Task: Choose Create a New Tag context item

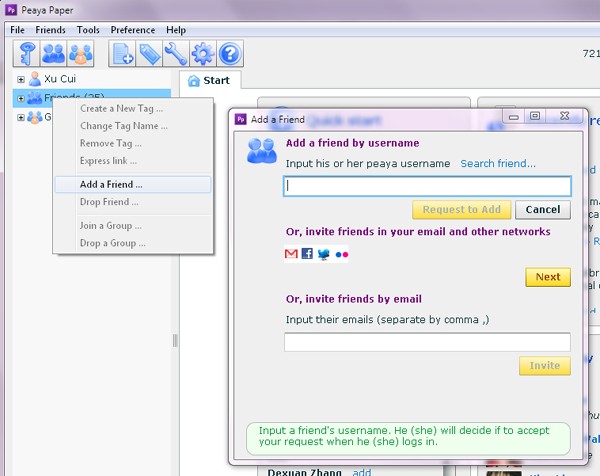Action: pos(133,109)
